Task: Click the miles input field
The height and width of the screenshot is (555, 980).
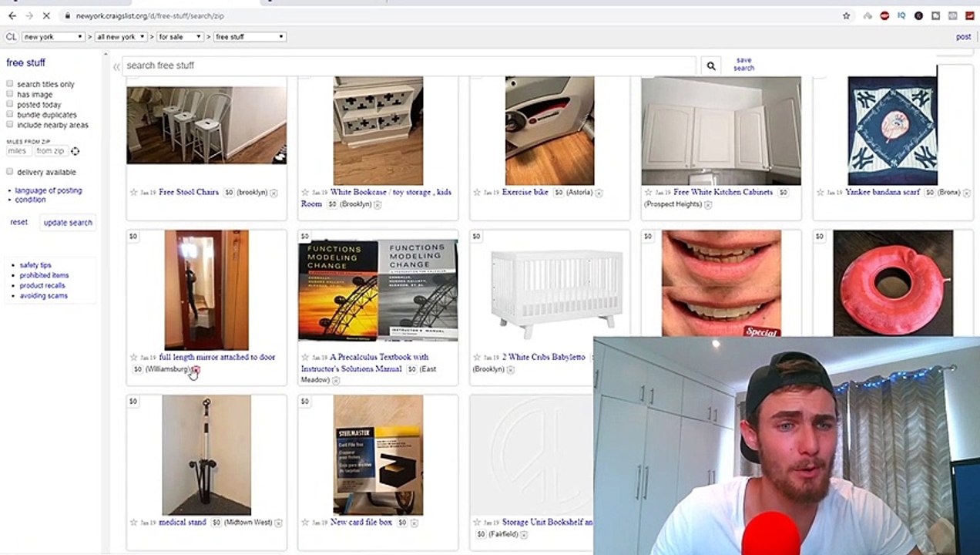Action: point(18,151)
